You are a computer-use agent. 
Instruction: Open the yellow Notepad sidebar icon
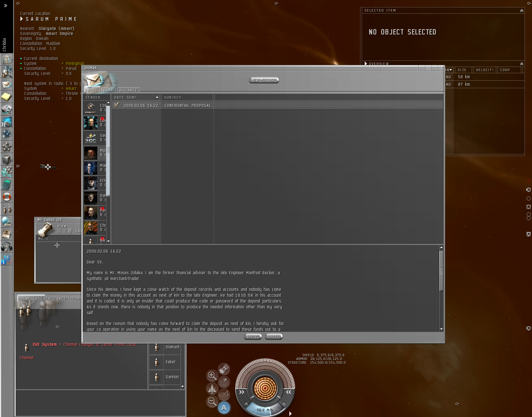[7, 97]
